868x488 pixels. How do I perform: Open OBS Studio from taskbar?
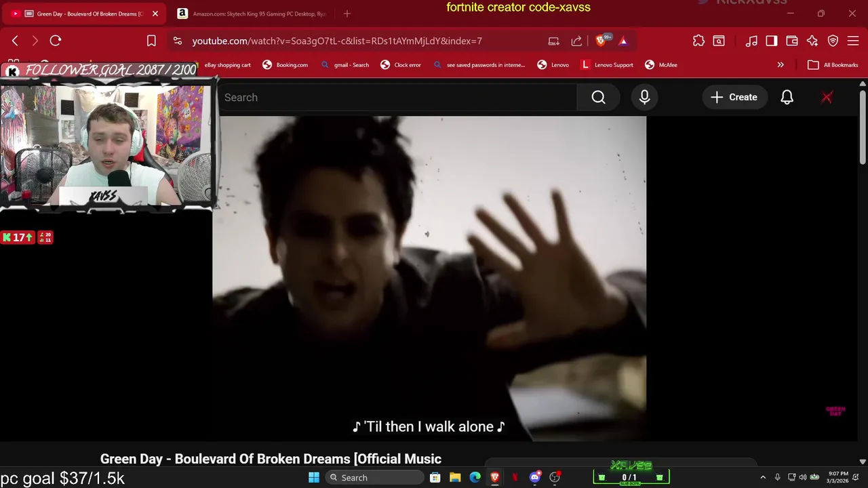tap(555, 478)
